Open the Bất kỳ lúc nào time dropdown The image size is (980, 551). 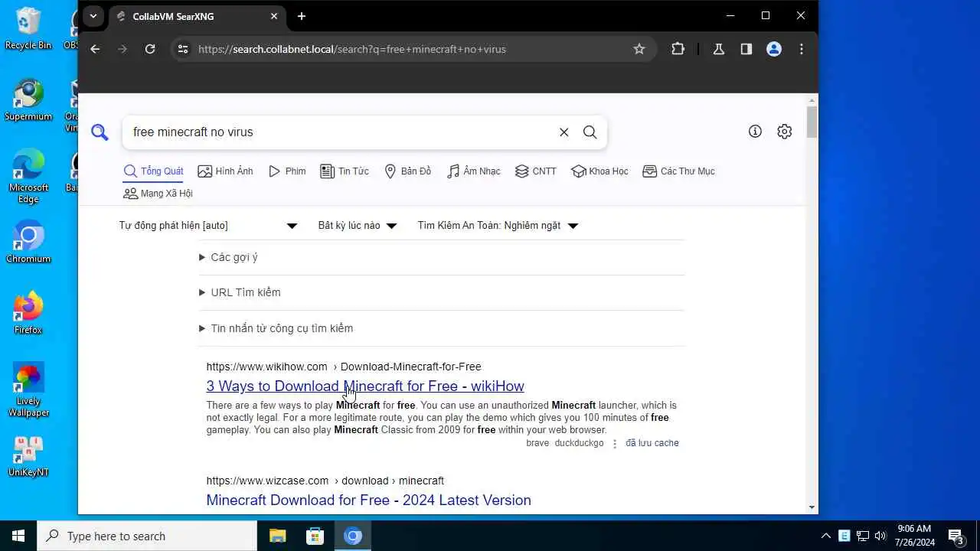(x=358, y=226)
